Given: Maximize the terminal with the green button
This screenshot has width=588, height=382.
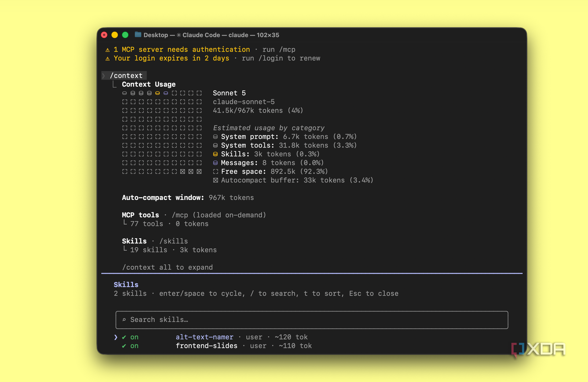Looking at the screenshot, I should pos(125,35).
